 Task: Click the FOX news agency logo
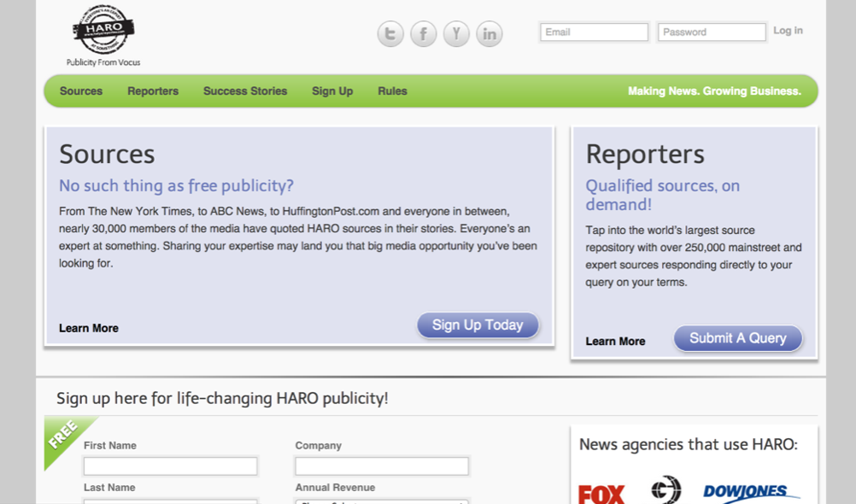pyautogui.click(x=601, y=494)
